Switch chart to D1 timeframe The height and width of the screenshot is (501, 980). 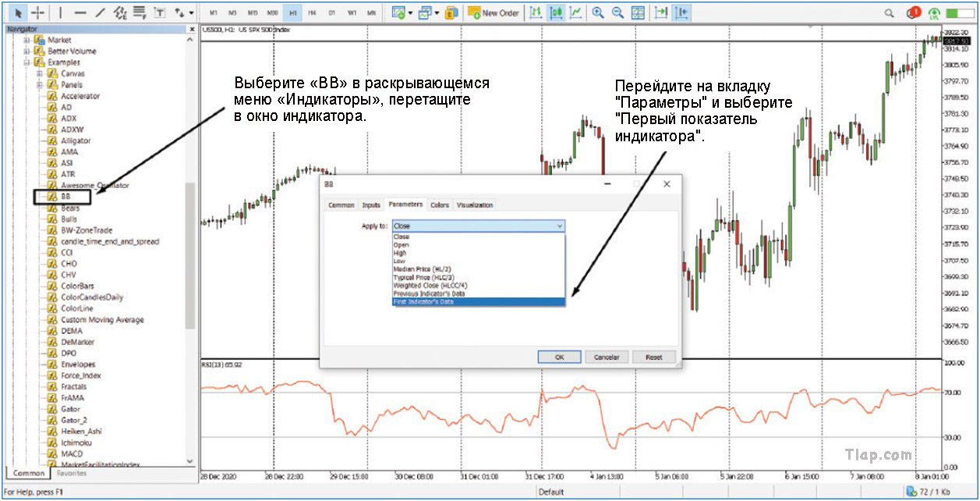tap(331, 13)
